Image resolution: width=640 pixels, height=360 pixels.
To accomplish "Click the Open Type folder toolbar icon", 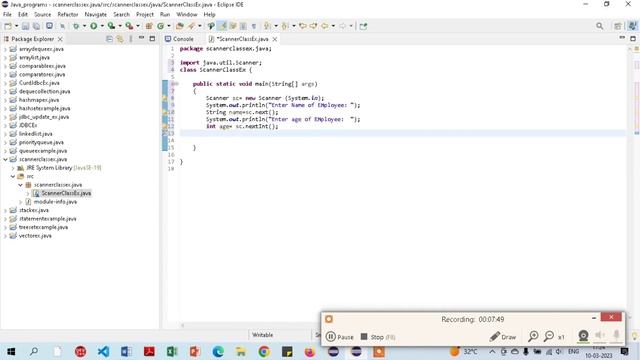I will [180, 26].
